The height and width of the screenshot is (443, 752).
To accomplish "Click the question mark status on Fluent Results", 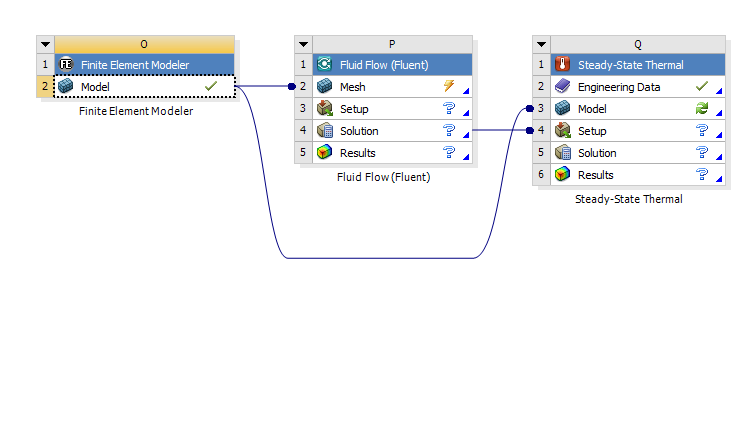I will click(449, 152).
